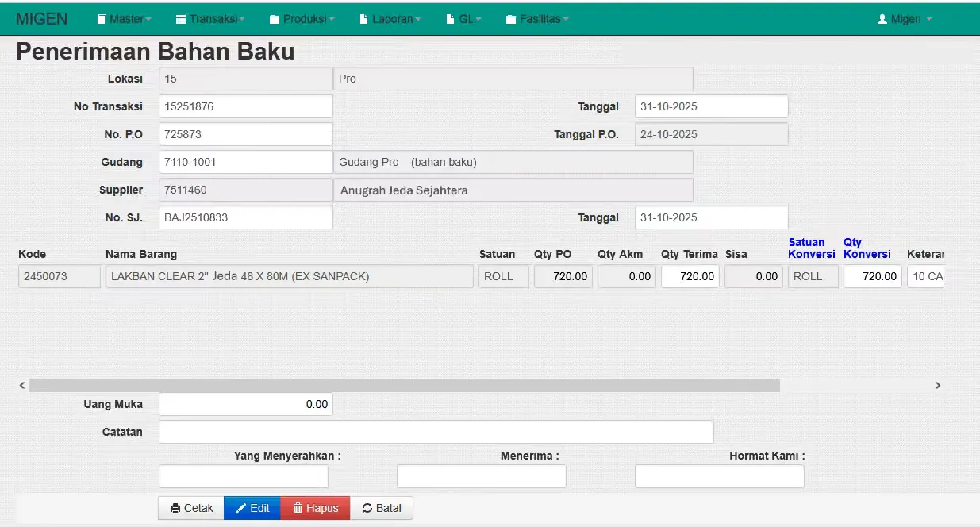Open the Master menu icon
Image resolution: width=980 pixels, height=527 pixels.
(x=102, y=19)
